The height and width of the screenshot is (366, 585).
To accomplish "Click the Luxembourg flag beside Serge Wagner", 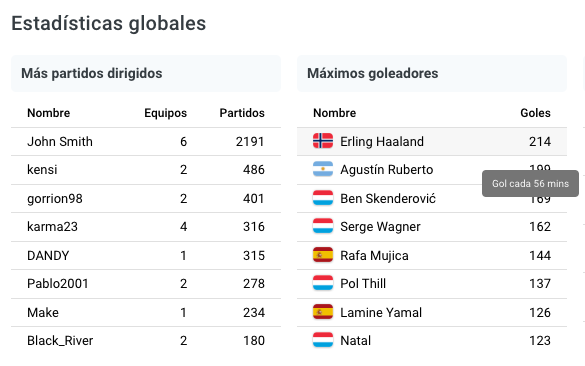I will [323, 226].
